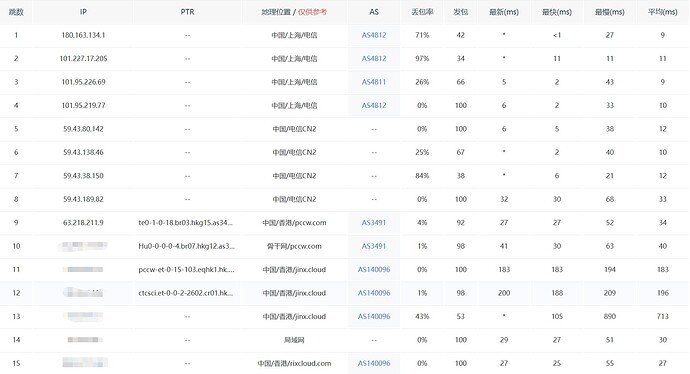690x374 pixels.
Task: Open the AS4812 link for 101.95.219.77
Action: click(374, 106)
